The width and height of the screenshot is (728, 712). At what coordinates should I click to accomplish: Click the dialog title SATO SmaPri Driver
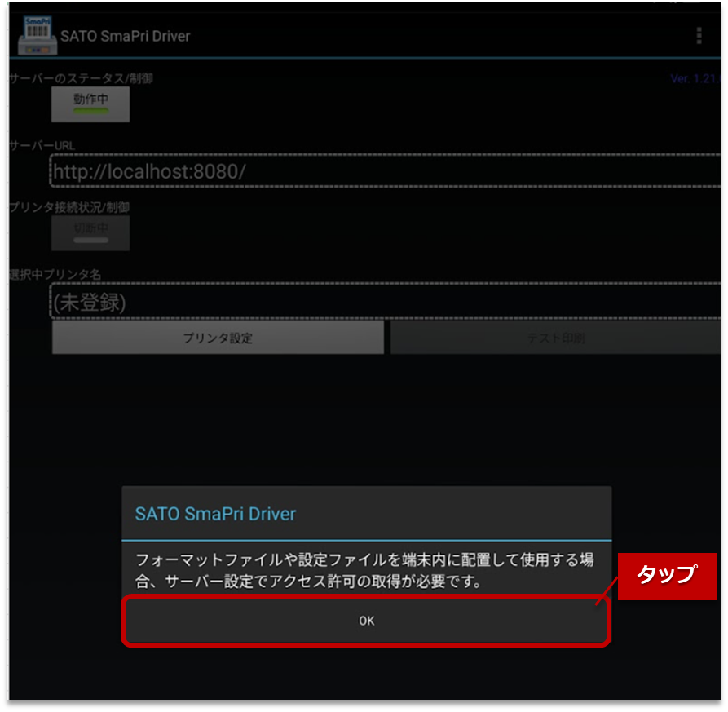[215, 514]
